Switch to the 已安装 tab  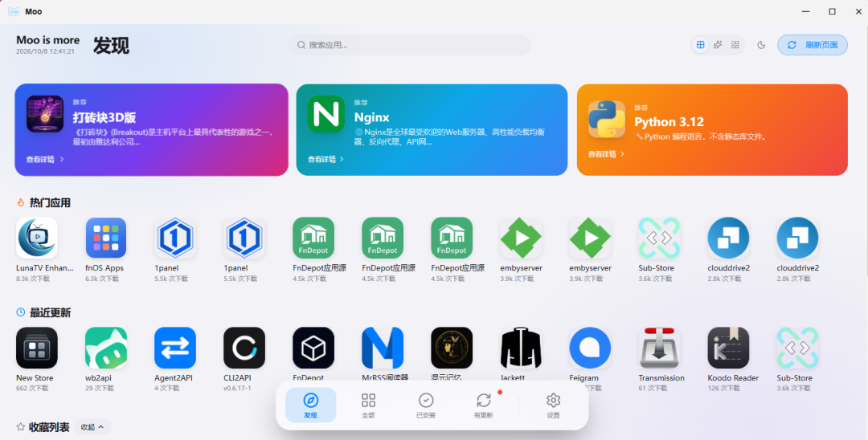pyautogui.click(x=426, y=405)
